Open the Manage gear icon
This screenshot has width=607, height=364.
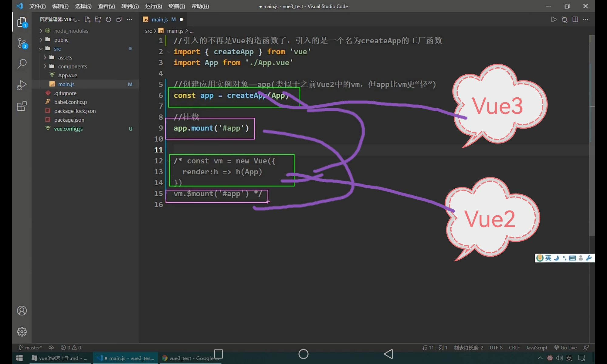[22, 332]
